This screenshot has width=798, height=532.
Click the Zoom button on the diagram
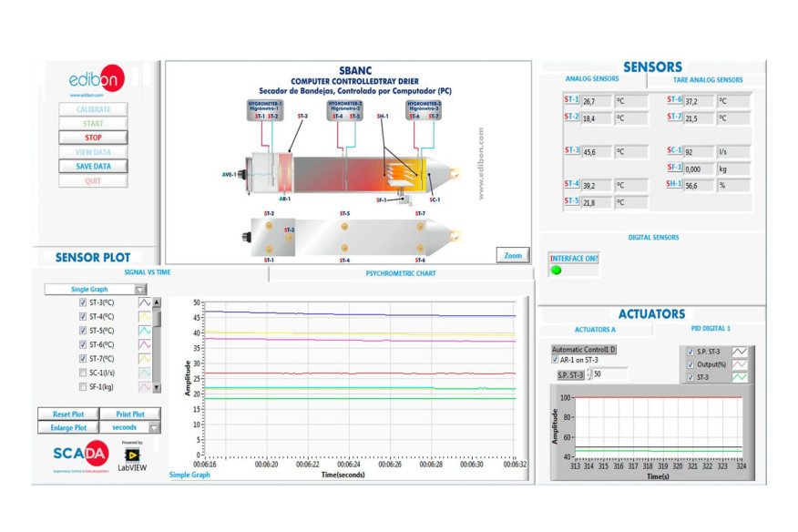click(512, 255)
